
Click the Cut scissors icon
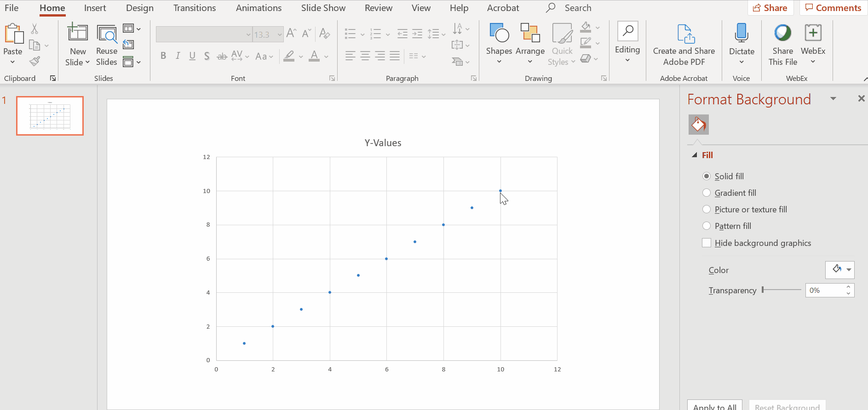pyautogui.click(x=34, y=29)
